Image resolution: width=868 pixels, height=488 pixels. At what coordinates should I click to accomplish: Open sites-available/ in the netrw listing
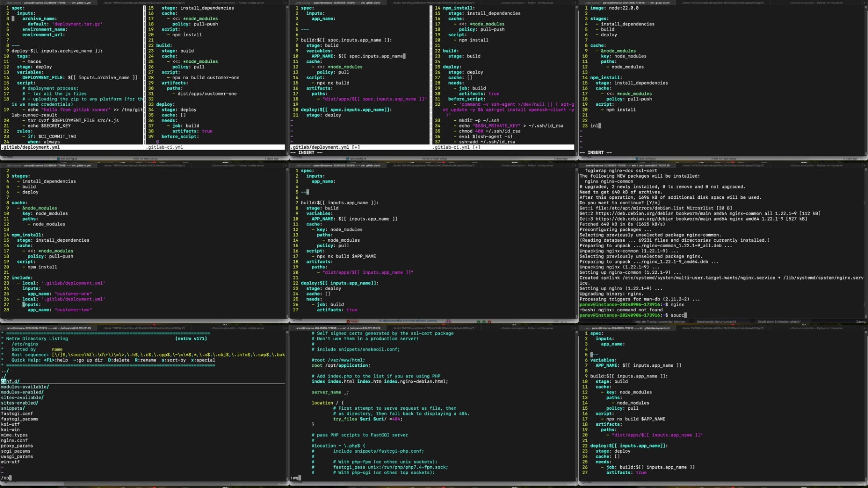22,397
